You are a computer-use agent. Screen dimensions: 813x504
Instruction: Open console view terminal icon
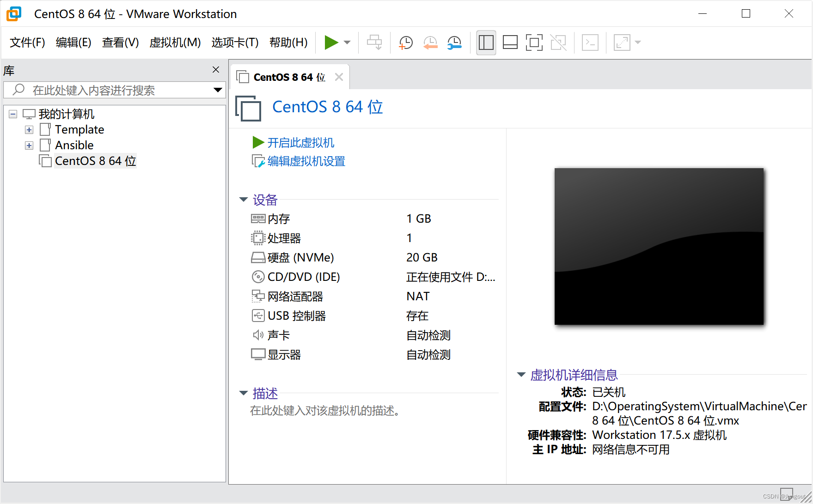pyautogui.click(x=590, y=43)
